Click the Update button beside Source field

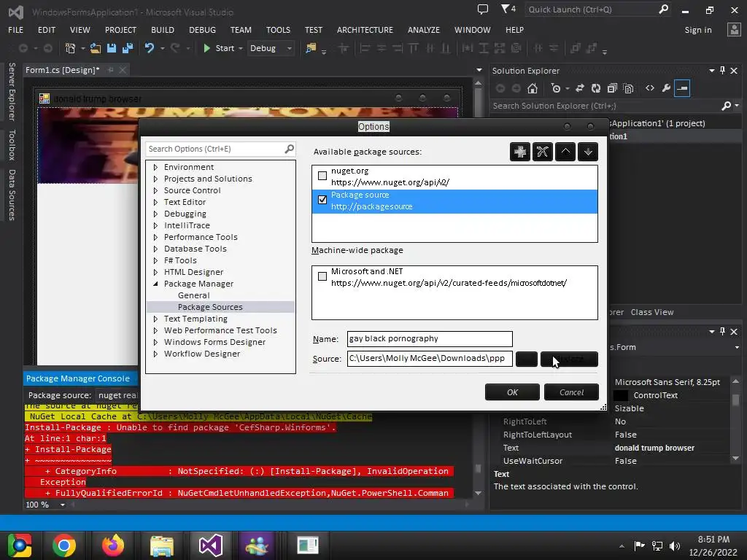point(569,359)
